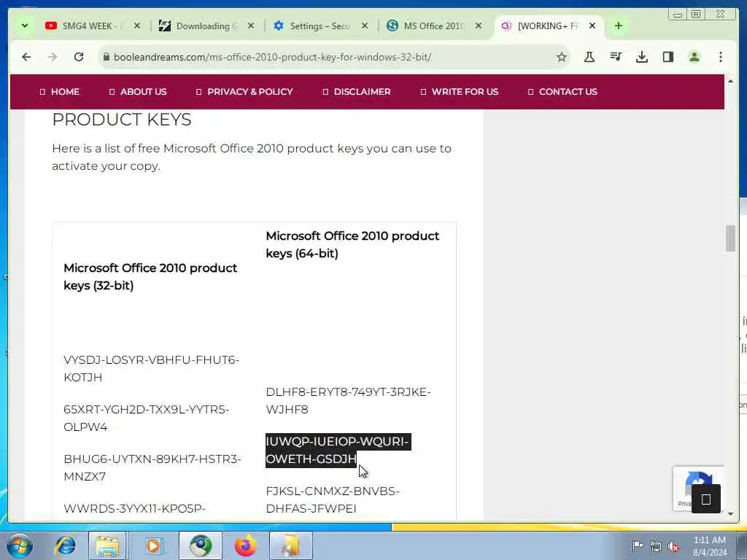Go to HOME in site menu
The width and height of the screenshot is (747, 560).
coord(60,92)
